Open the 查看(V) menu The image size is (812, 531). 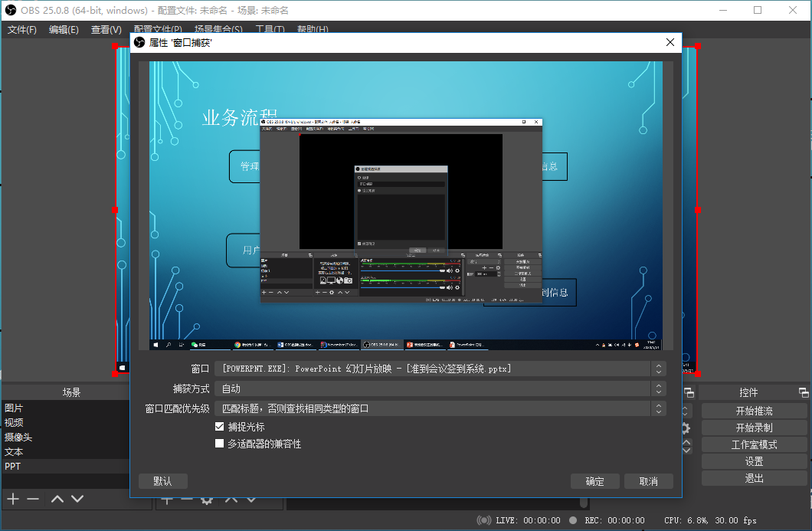point(106,30)
